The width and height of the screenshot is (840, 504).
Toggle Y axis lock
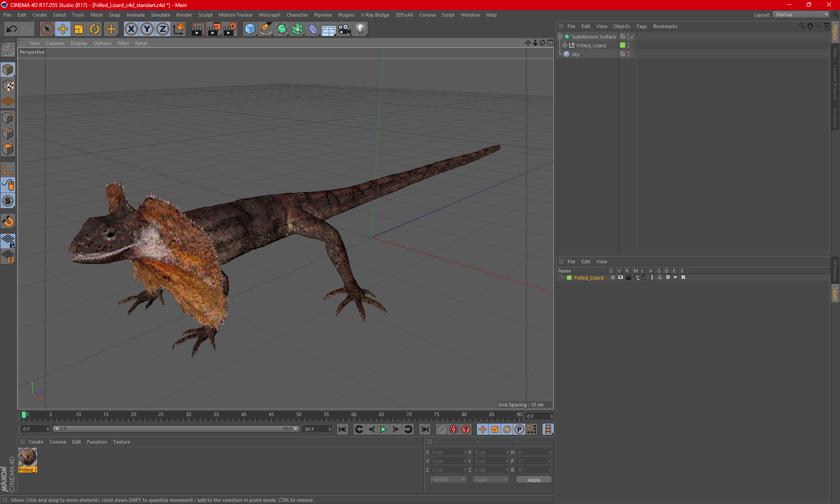tap(147, 29)
